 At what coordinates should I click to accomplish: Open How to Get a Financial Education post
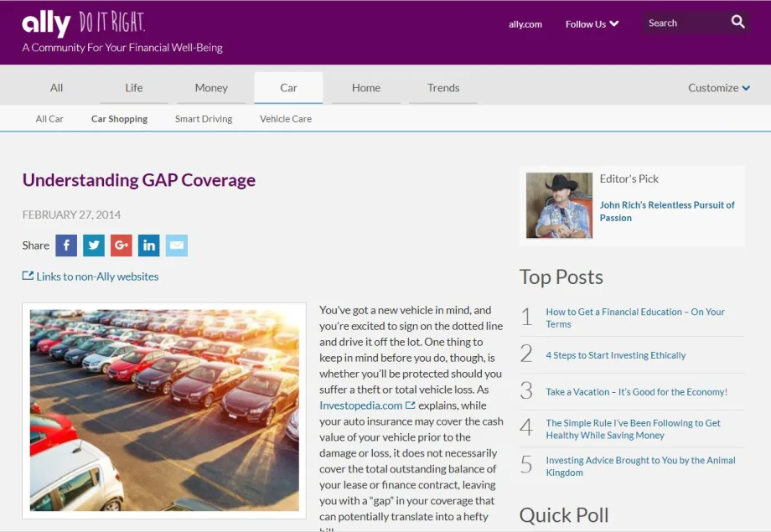[x=634, y=318]
